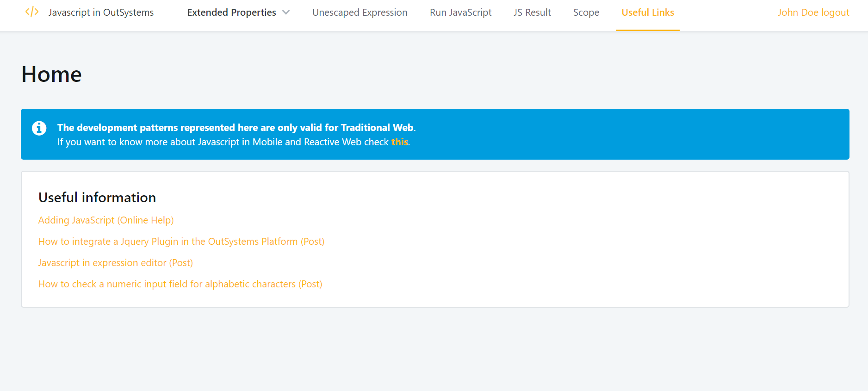The width and height of the screenshot is (868, 391).
Task: Go to the Unescaped Expression page
Action: pos(360,12)
